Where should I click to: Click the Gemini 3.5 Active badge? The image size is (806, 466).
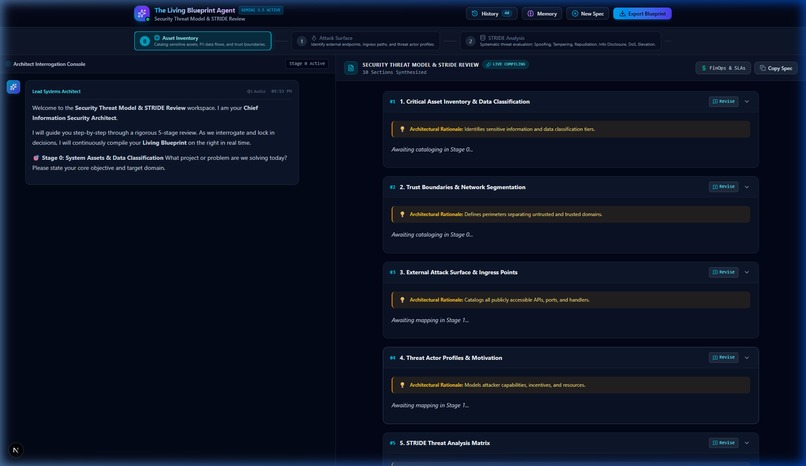261,10
